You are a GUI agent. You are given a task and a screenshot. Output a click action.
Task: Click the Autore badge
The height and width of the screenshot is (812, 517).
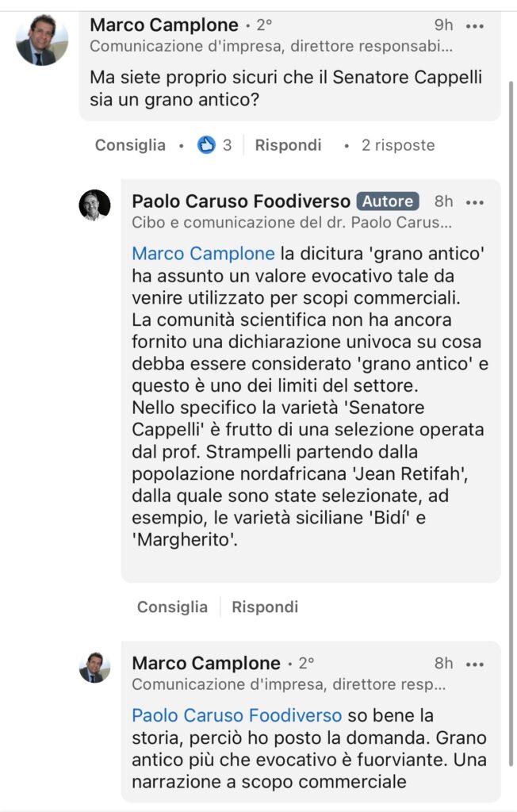(x=388, y=201)
